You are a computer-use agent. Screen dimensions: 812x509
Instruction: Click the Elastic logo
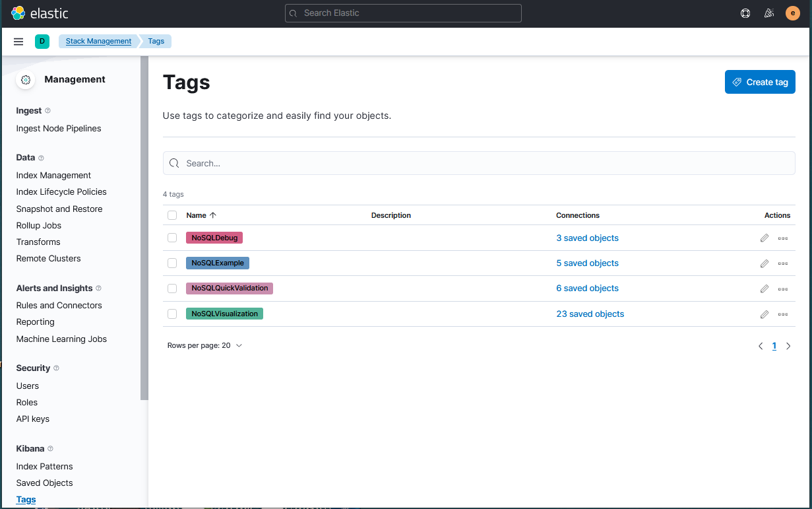coord(40,13)
